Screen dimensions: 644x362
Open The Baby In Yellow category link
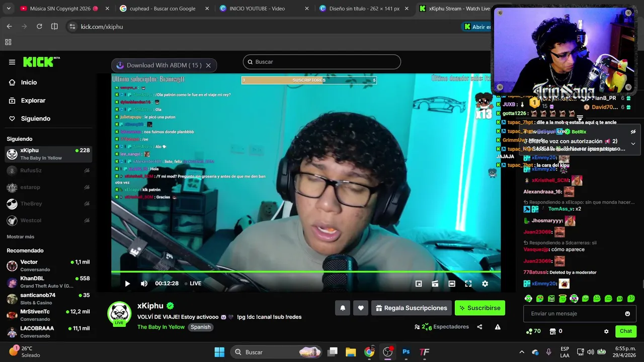(161, 327)
